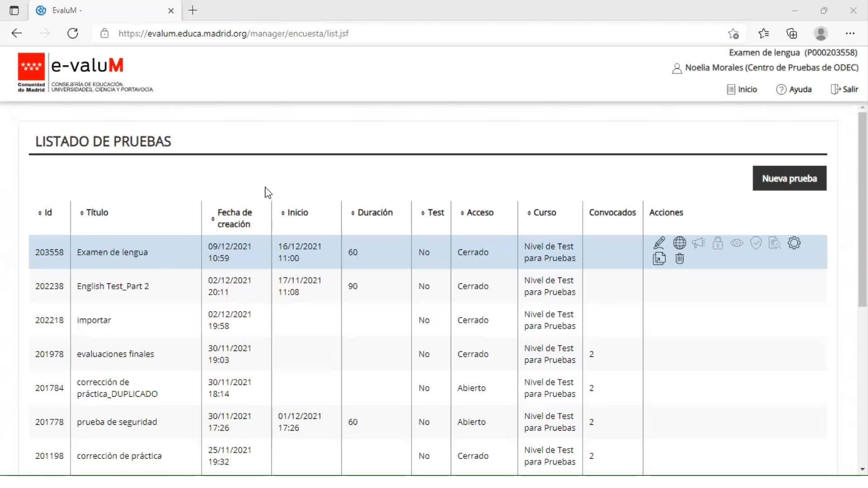This screenshot has width=868, height=488.
Task: Sort the table by the Id column
Action: (x=45, y=213)
